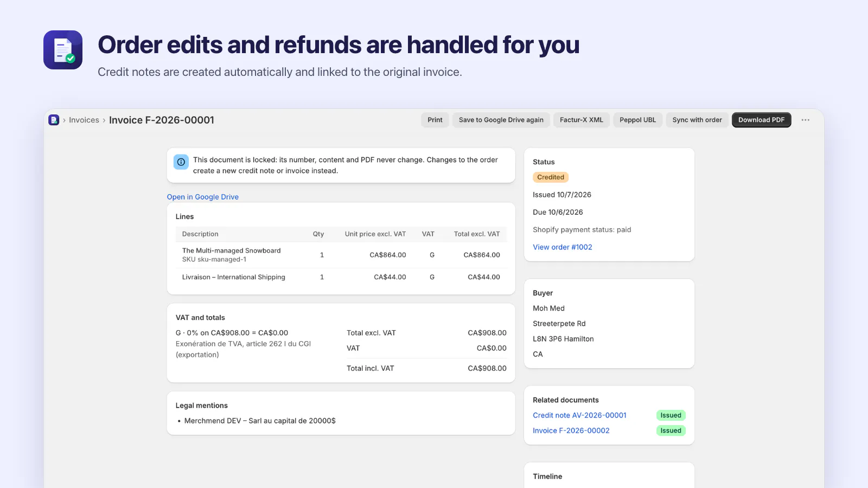This screenshot has height=488, width=868.
Task: Click the info icon in locked notice
Action: (x=181, y=162)
